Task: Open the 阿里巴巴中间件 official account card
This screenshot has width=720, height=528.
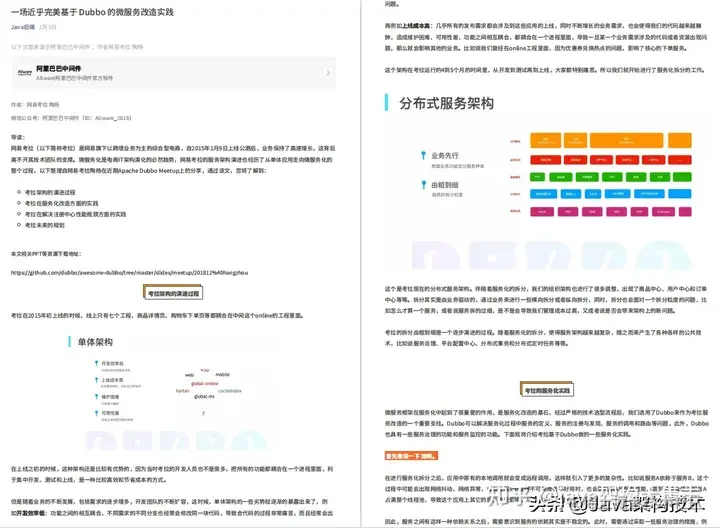Action: [174, 73]
